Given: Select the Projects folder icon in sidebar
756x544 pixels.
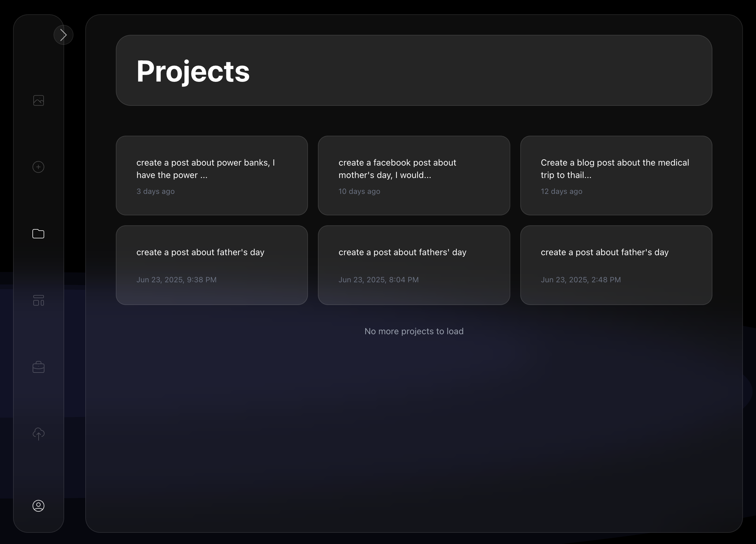Looking at the screenshot, I should click(38, 234).
